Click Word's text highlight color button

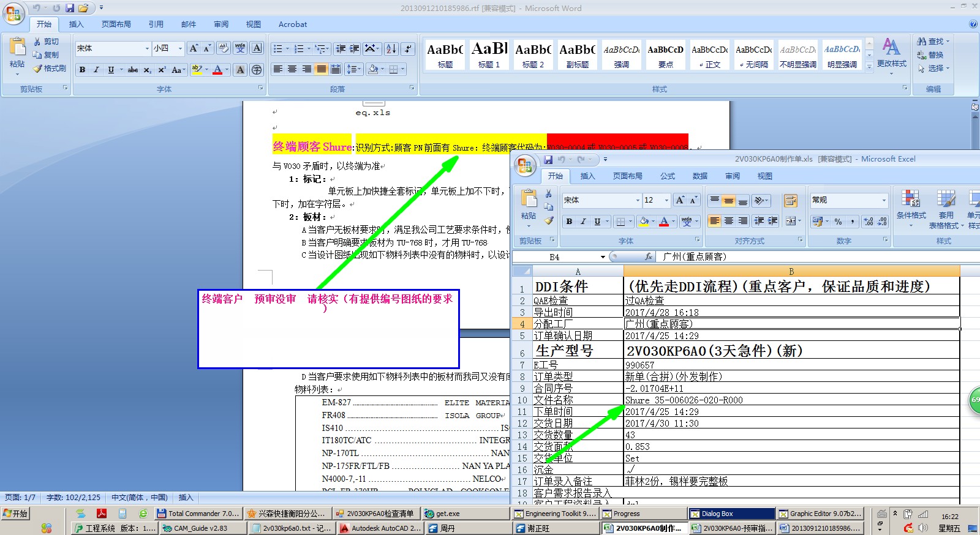[x=197, y=70]
